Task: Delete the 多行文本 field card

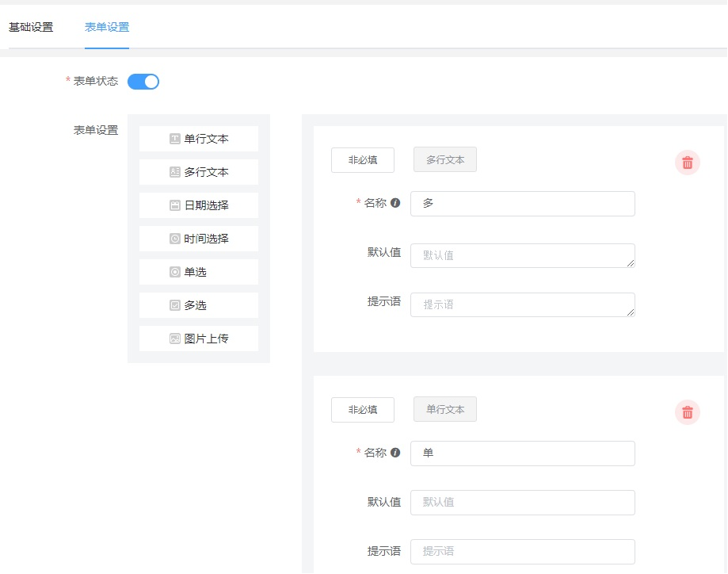Action: (688, 163)
